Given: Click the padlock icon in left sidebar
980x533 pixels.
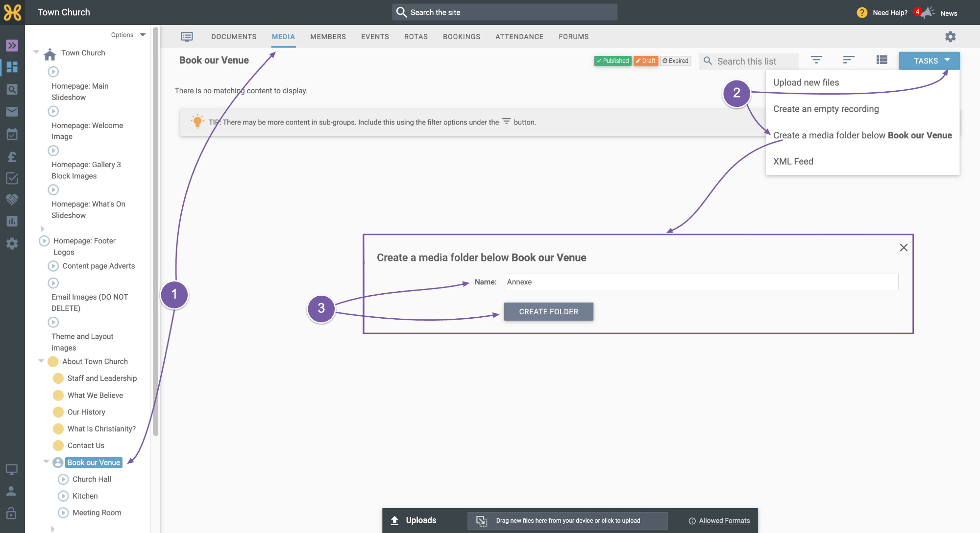Looking at the screenshot, I should tap(11, 513).
